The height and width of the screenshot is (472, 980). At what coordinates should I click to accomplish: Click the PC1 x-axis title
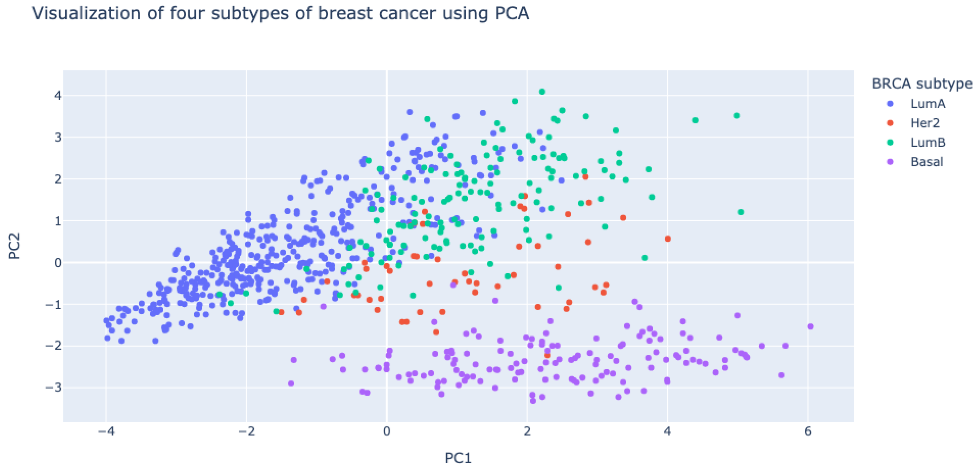click(x=458, y=458)
